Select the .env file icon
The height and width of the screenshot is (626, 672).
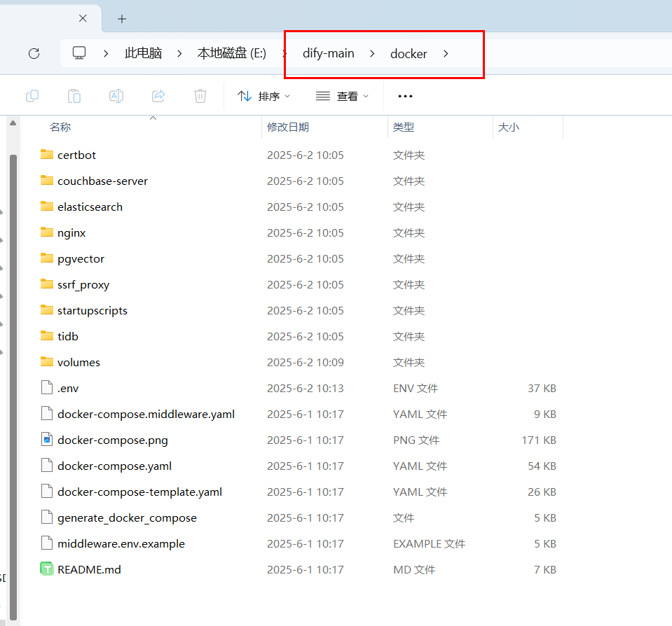coord(47,387)
